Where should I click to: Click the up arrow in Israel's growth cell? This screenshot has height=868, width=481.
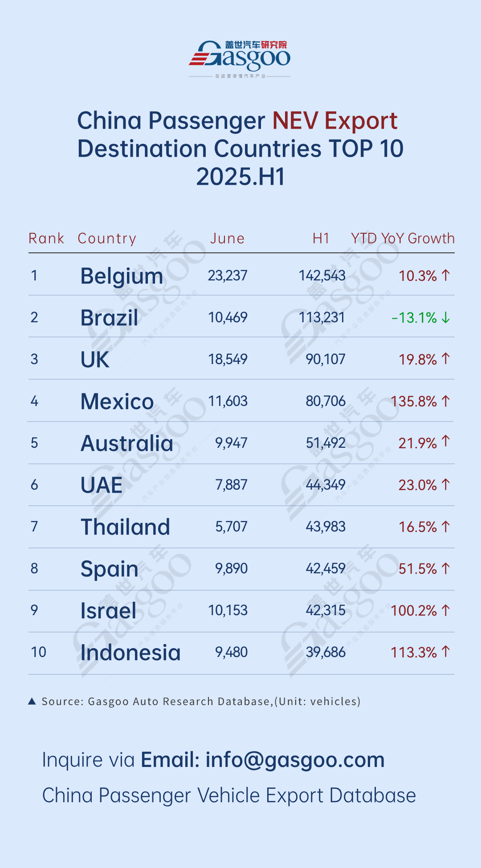point(446,610)
